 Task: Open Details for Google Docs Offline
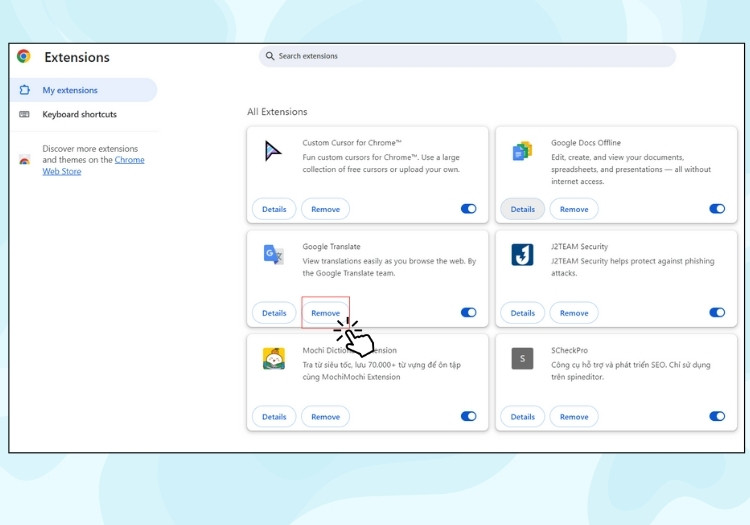click(522, 209)
